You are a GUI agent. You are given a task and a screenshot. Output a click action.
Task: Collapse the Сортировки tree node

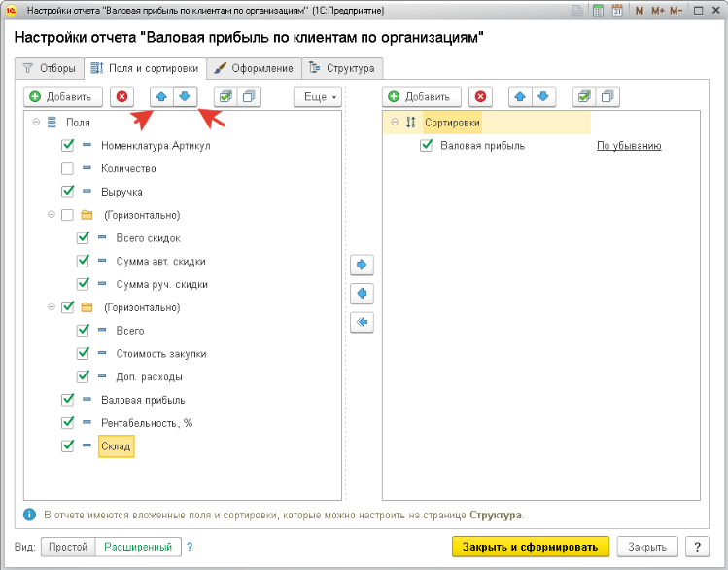(x=395, y=123)
